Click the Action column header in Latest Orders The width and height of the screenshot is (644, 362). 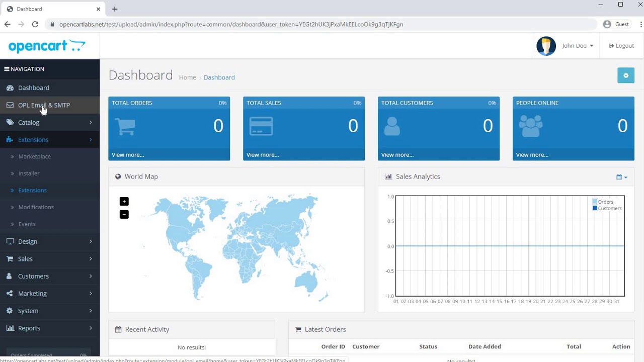621,346
